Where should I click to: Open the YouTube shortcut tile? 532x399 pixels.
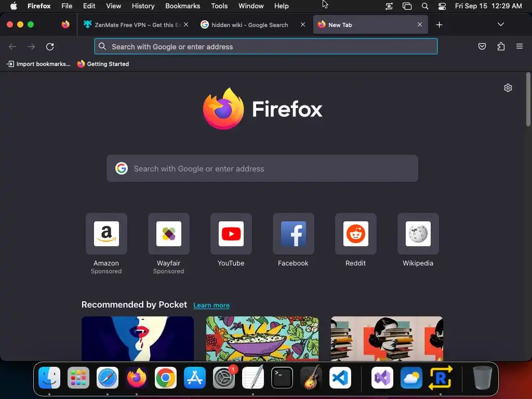pyautogui.click(x=231, y=234)
